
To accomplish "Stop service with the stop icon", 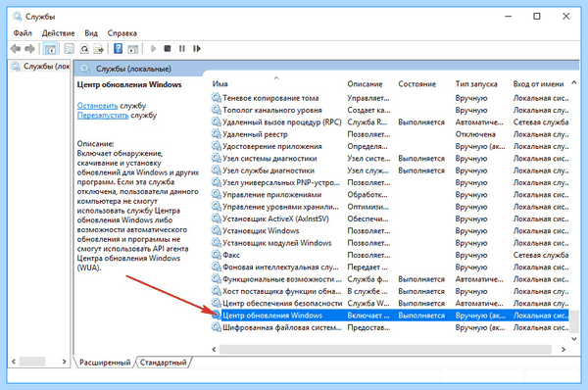I will pyautogui.click(x=168, y=48).
